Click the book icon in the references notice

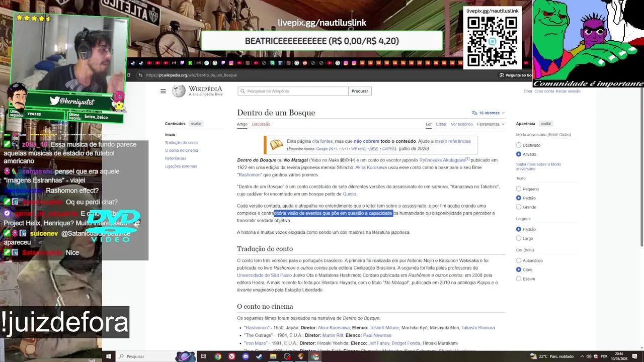click(276, 145)
